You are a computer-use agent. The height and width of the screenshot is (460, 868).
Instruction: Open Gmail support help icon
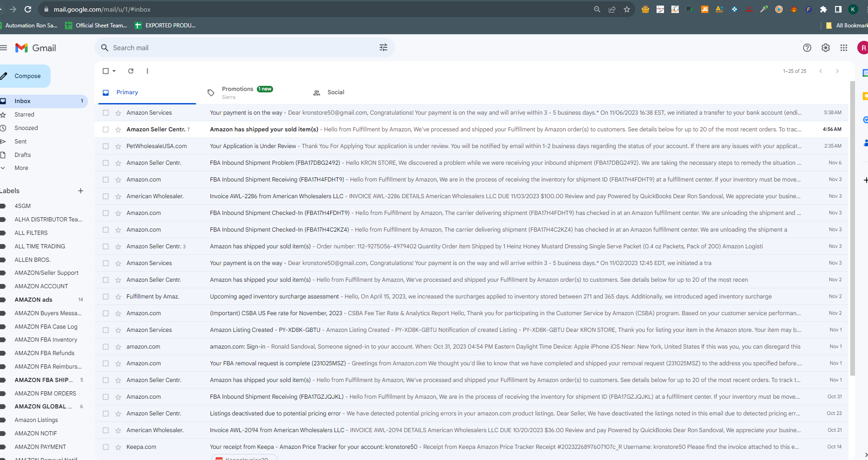click(x=807, y=48)
